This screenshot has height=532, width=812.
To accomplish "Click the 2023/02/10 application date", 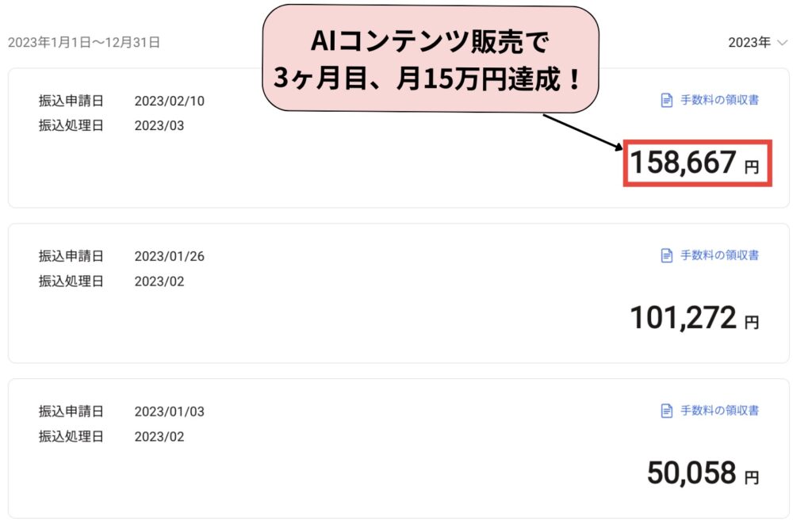I will coord(170,101).
